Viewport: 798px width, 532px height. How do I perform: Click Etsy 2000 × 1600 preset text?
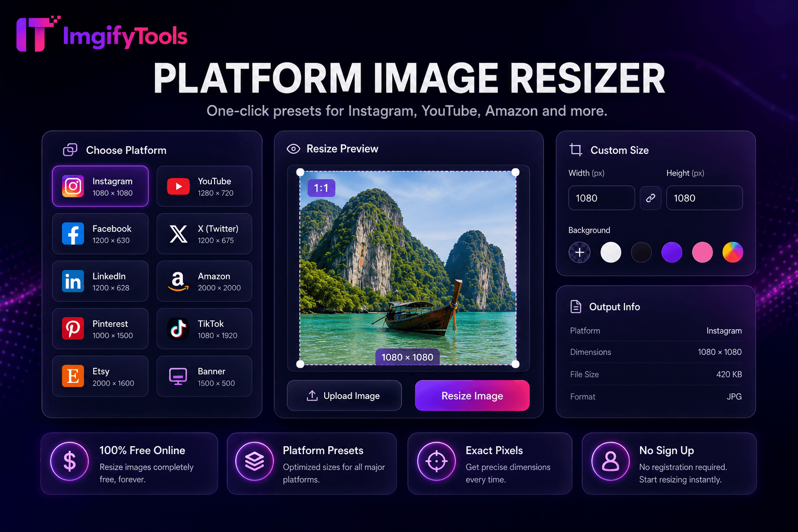[113, 377]
